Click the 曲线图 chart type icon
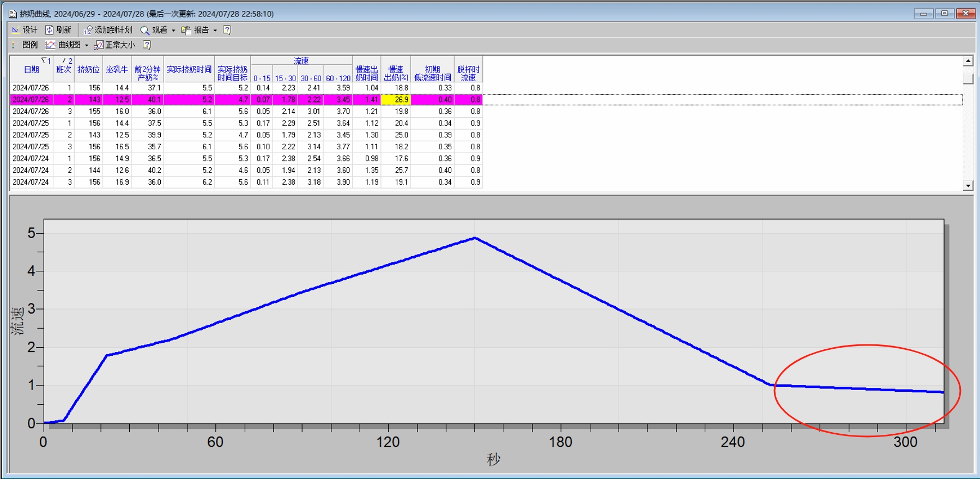 tap(51, 45)
